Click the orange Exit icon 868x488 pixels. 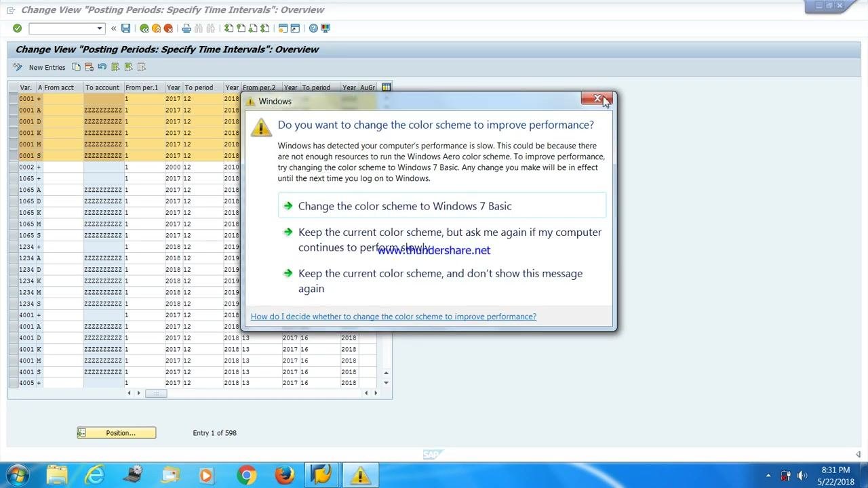pyautogui.click(x=156, y=28)
